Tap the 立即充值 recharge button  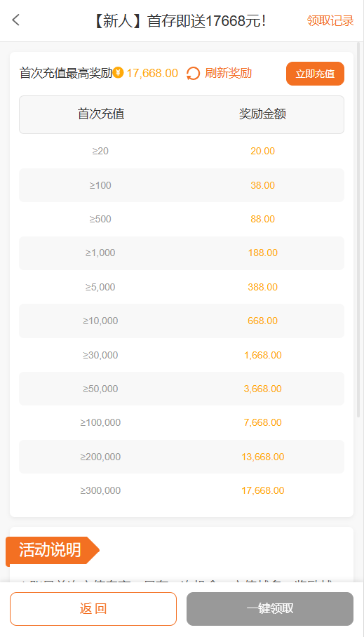(315, 74)
